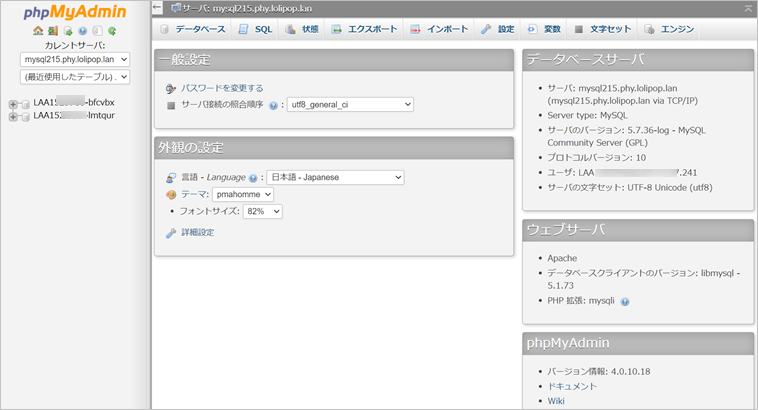Click help icon next to サーバ接続の照合順序

(273, 104)
